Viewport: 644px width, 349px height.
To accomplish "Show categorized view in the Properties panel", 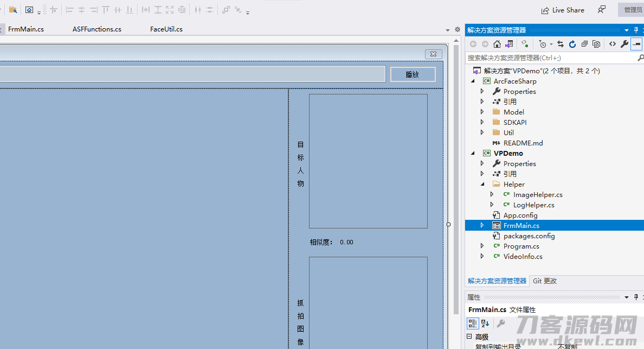I will pos(473,323).
